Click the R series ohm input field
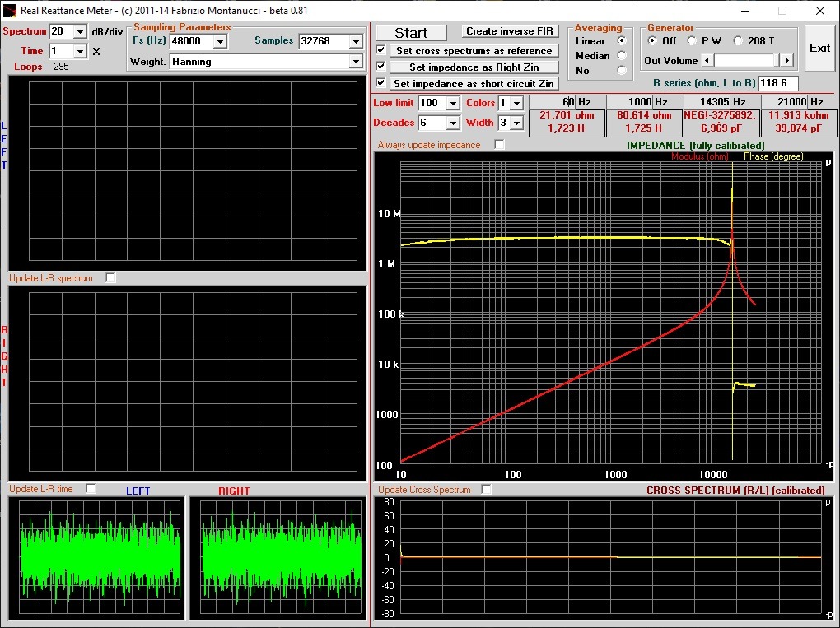The image size is (840, 628). point(778,83)
